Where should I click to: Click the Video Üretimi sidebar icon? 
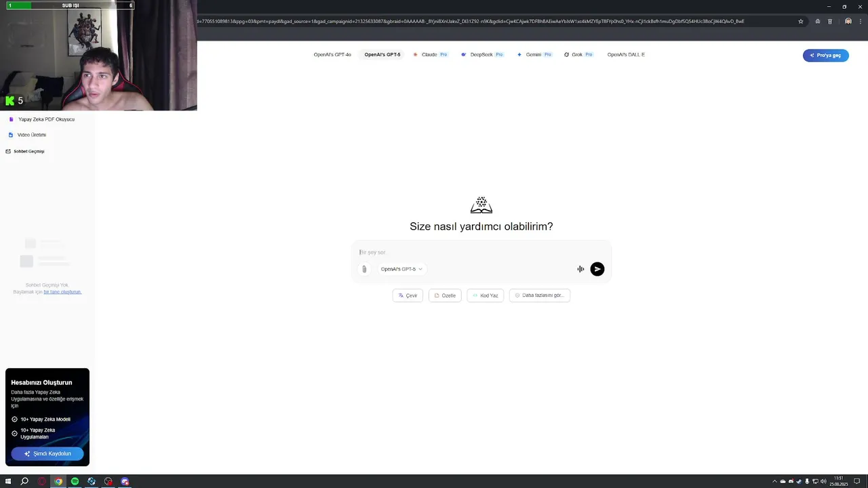coord(11,135)
